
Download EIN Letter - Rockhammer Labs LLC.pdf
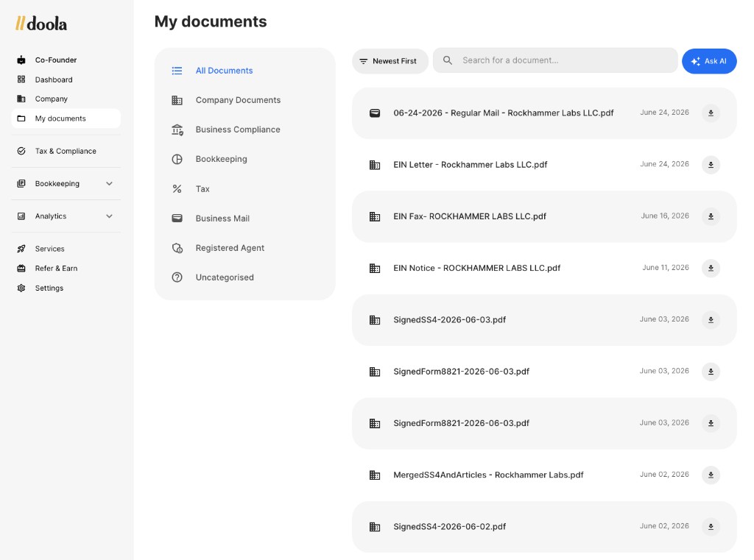click(x=711, y=165)
